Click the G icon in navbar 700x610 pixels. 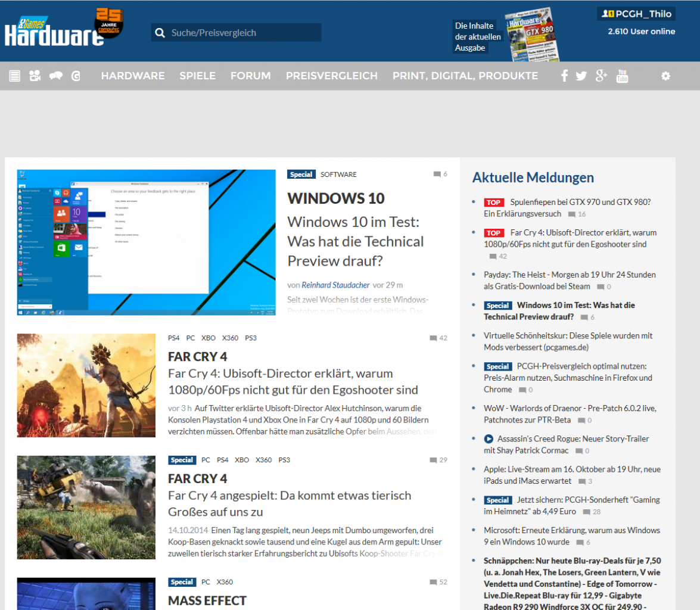[76, 76]
